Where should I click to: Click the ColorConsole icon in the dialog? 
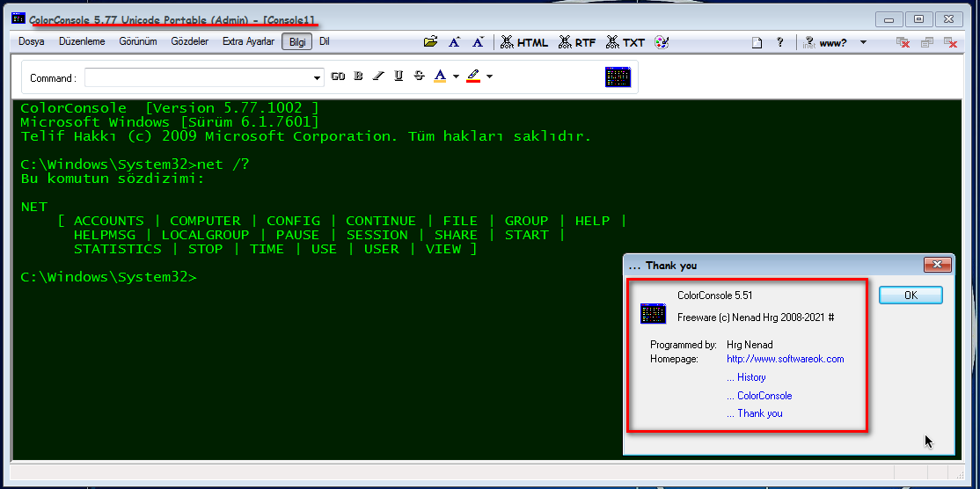pos(653,313)
